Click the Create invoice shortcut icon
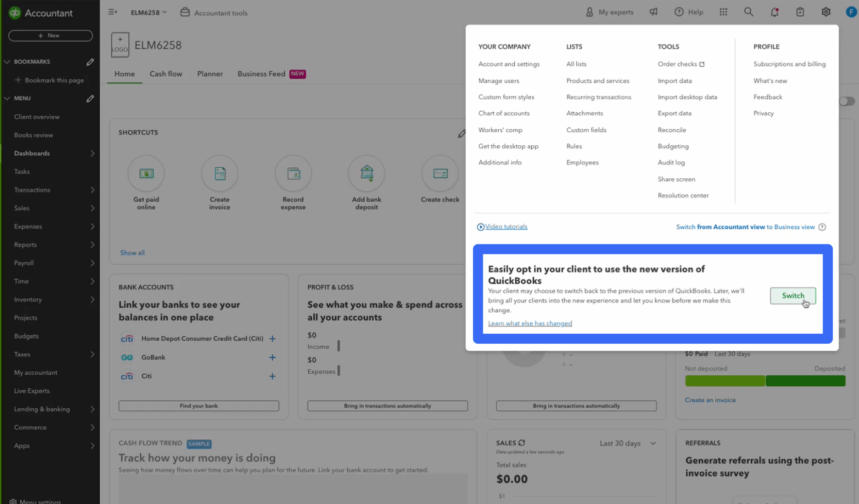 click(220, 173)
